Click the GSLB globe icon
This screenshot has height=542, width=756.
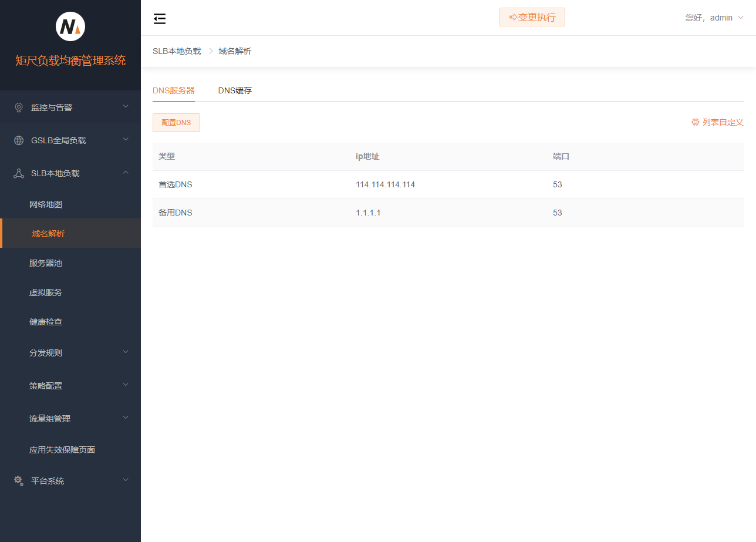coord(19,140)
